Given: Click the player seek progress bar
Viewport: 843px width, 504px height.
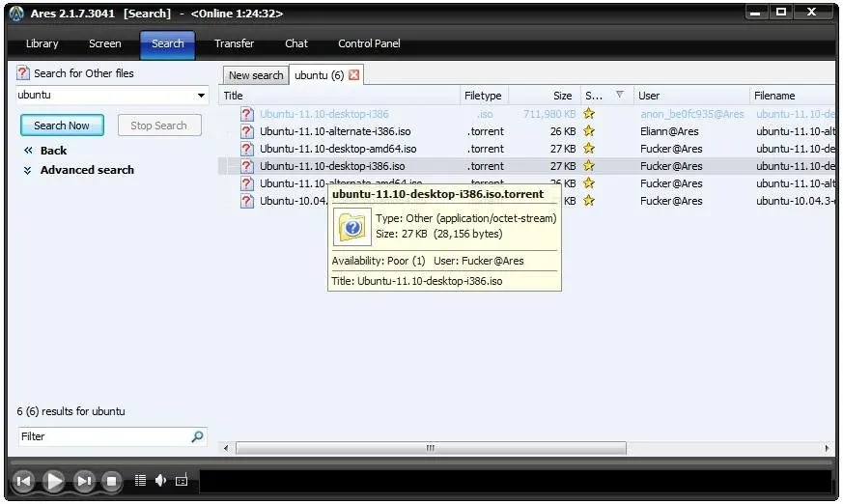Looking at the screenshot, I should tap(421, 462).
